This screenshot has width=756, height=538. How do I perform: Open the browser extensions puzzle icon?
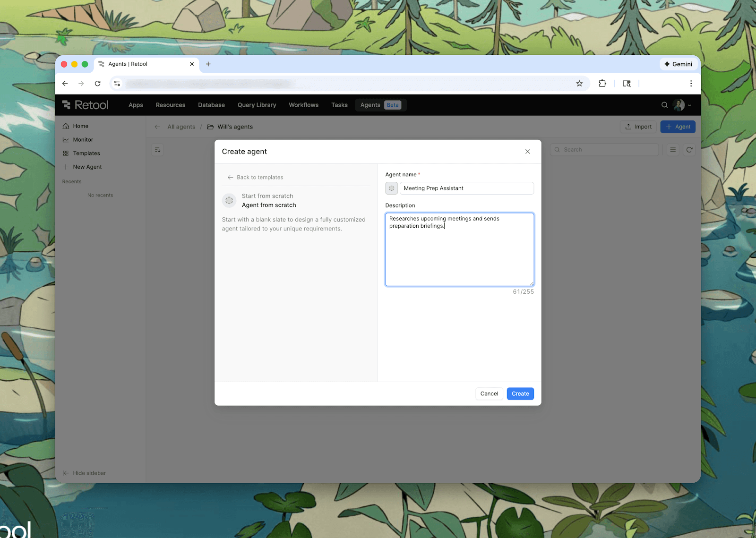click(x=602, y=84)
